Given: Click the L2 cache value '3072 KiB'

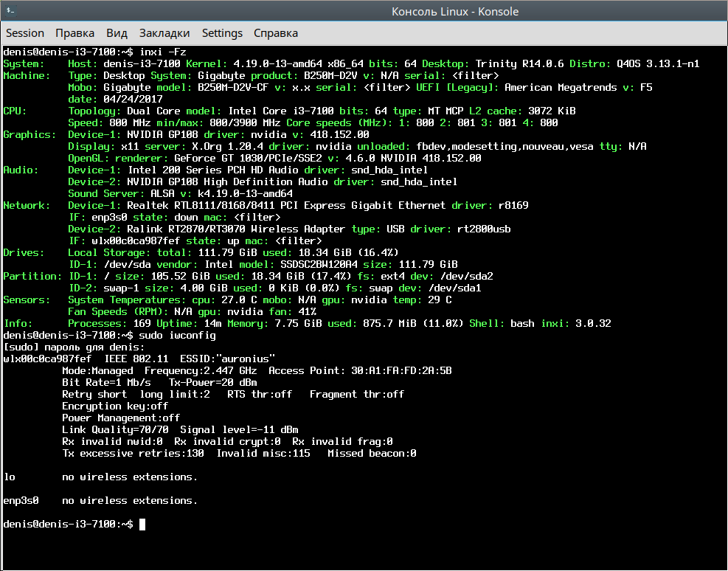Looking at the screenshot, I should pyautogui.click(x=552, y=111).
